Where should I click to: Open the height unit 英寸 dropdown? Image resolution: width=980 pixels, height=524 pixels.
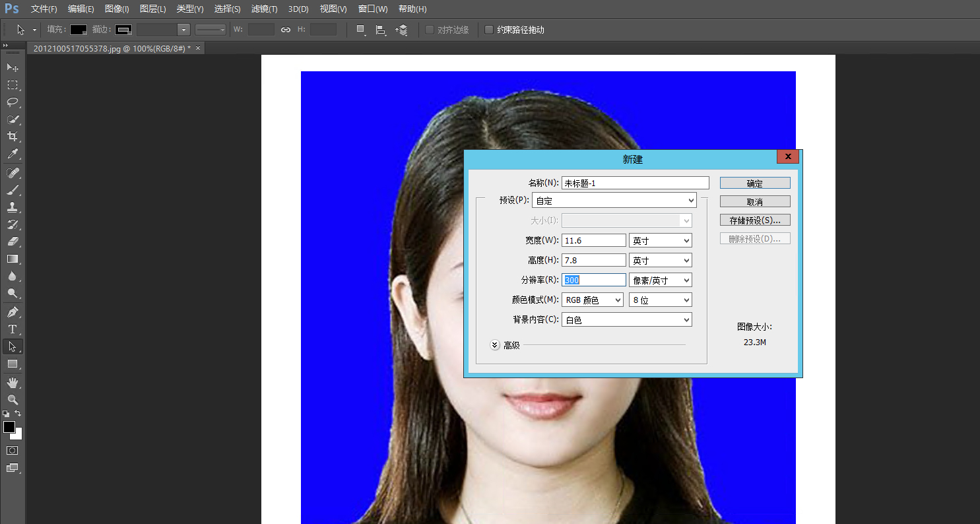pyautogui.click(x=661, y=261)
